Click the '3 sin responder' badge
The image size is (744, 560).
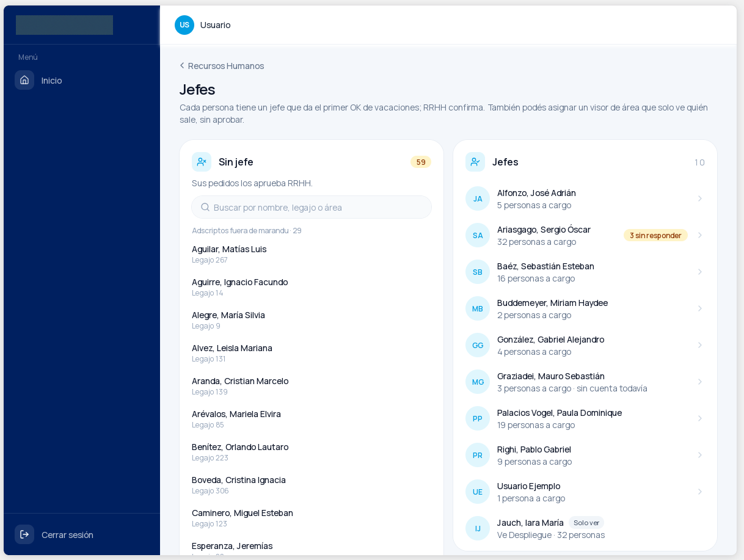coord(655,235)
